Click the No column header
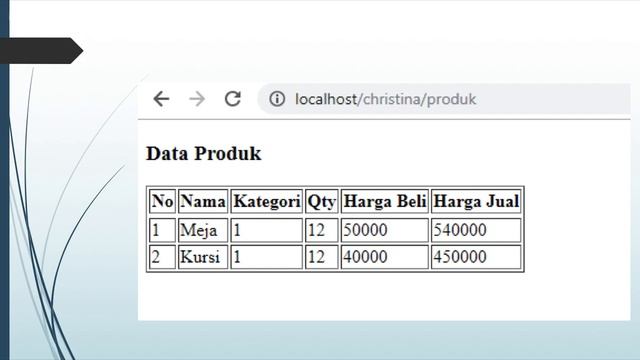The height and width of the screenshot is (360, 640). tap(162, 201)
